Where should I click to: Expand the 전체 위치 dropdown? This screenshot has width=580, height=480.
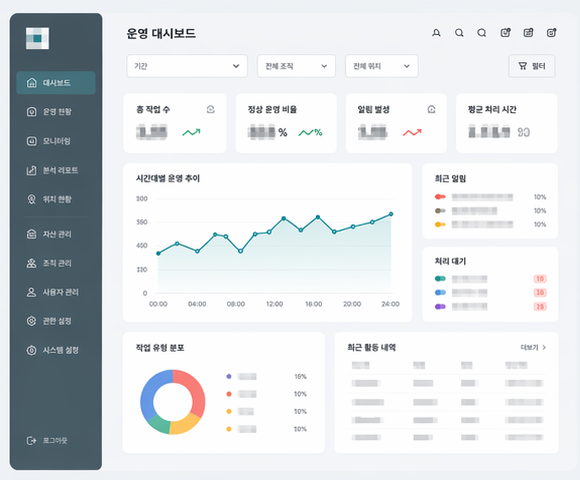pyautogui.click(x=382, y=66)
